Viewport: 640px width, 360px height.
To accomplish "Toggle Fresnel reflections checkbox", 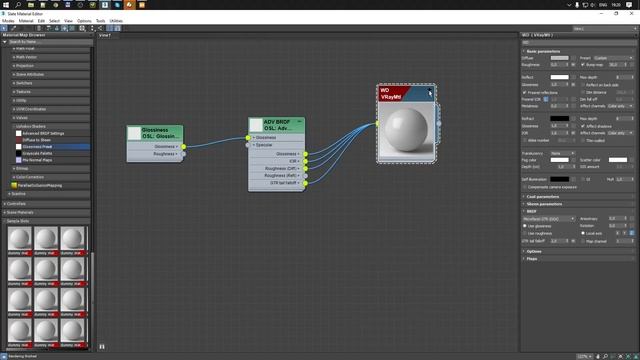I will coord(524,93).
